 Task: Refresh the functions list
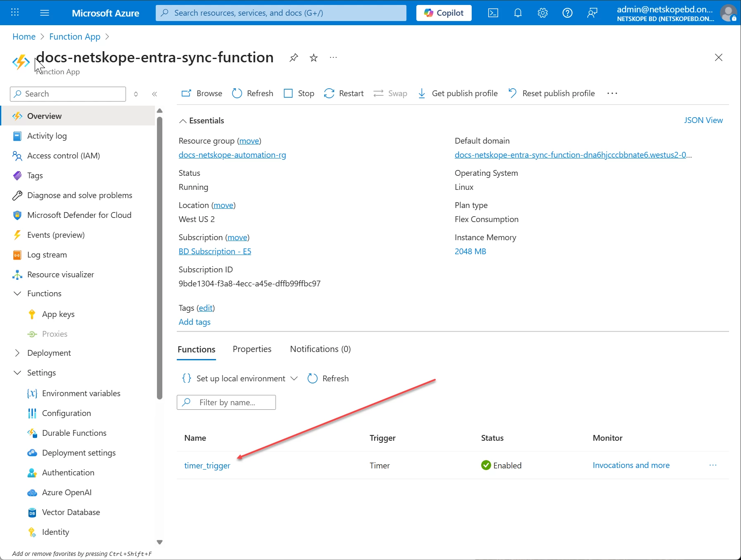pyautogui.click(x=328, y=378)
